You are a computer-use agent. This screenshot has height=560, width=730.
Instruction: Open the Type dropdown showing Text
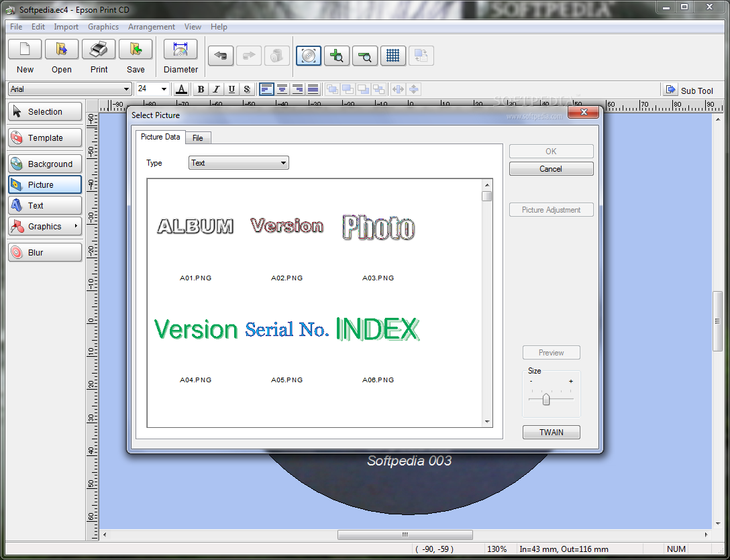pyautogui.click(x=238, y=163)
